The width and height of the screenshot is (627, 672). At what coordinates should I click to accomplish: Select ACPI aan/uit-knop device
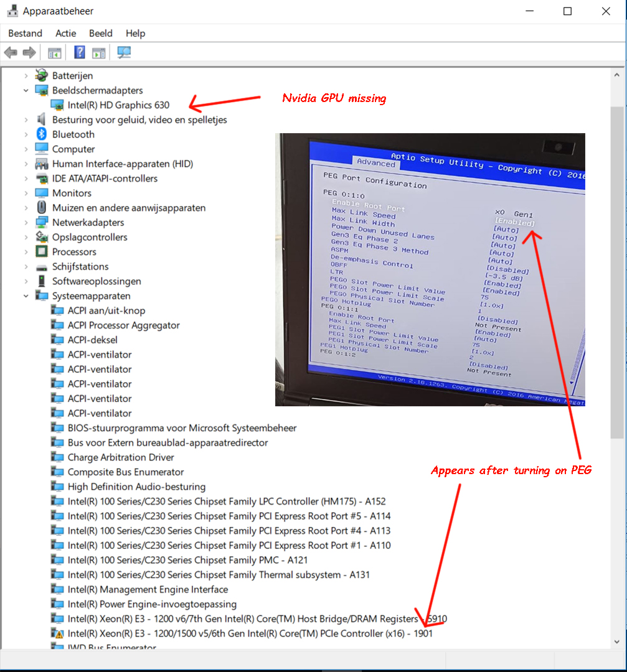point(106,310)
